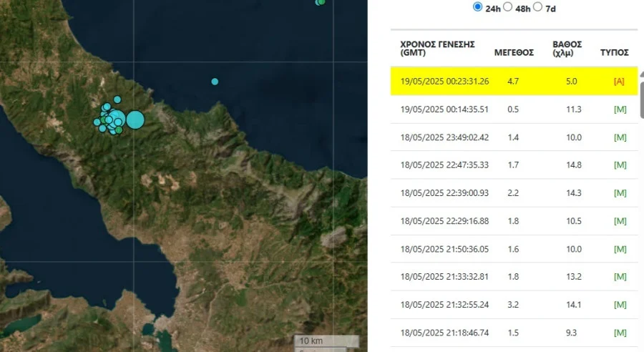This screenshot has height=352, width=644.
Task: Click depth value 9.3
Action: coord(571,333)
